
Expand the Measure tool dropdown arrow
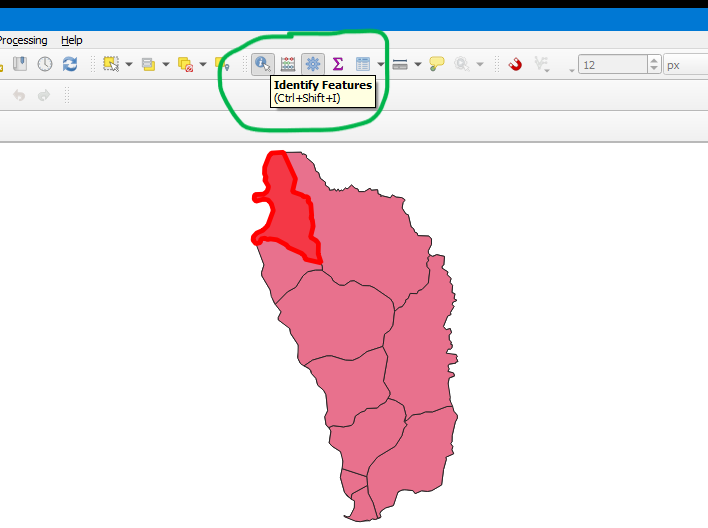417,64
